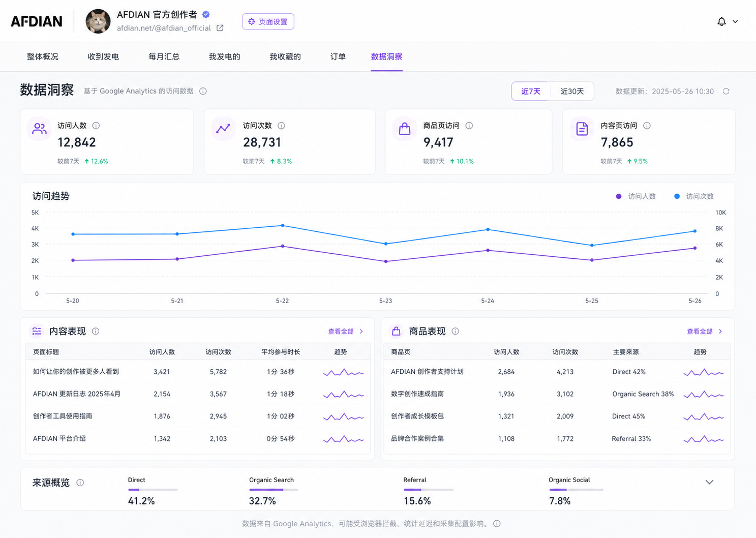View all in 商品表现 via 查看全部
756x538 pixels.
(705, 332)
